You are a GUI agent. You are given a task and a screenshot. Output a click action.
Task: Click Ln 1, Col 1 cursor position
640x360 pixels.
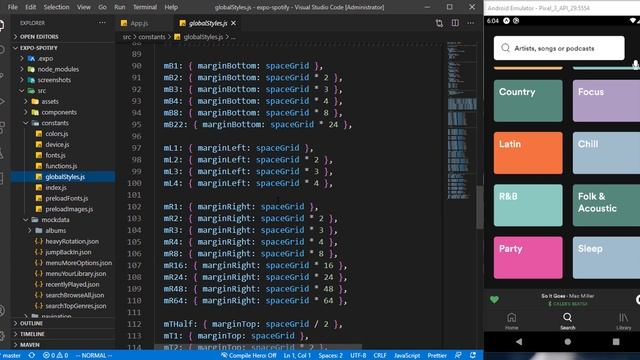pyautogui.click(x=297, y=356)
